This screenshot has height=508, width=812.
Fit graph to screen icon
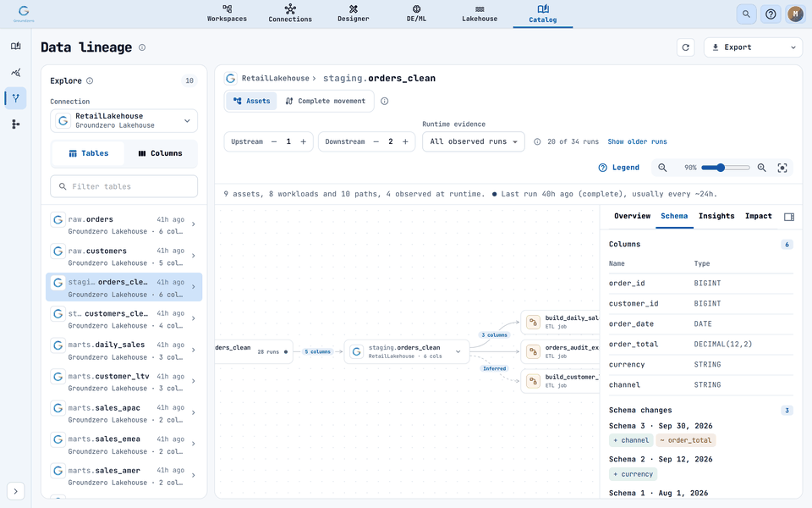pos(782,168)
